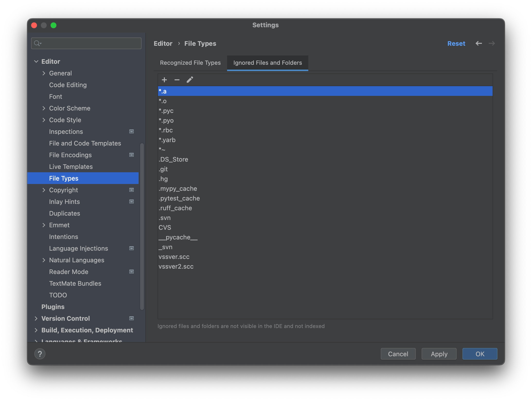The image size is (532, 401).
Task: Expand the Color Scheme section
Action: tap(44, 108)
